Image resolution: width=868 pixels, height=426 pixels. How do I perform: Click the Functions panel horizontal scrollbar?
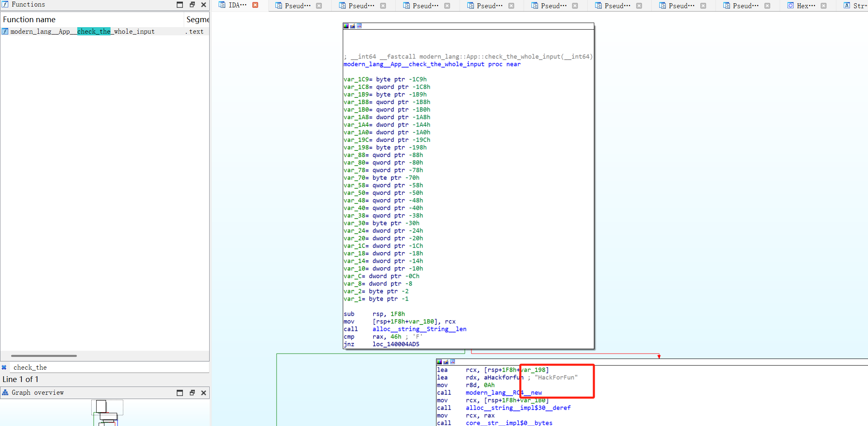pyautogui.click(x=44, y=356)
